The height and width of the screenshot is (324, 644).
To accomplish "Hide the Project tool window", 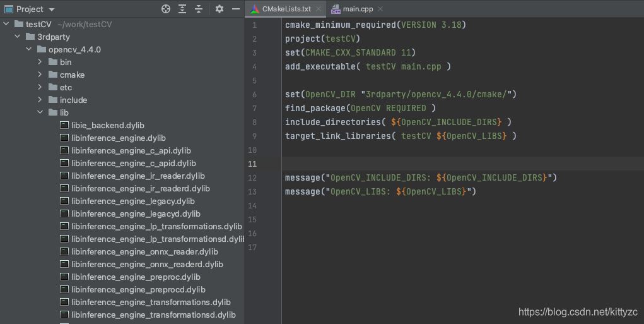I will (x=236, y=9).
